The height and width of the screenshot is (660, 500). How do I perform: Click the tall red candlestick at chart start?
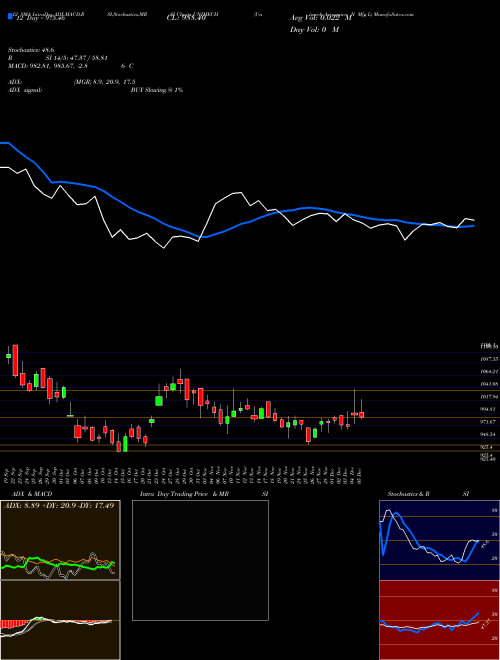point(15,360)
